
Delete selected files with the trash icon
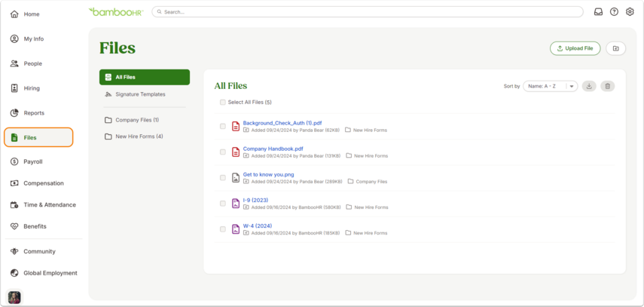(x=607, y=86)
